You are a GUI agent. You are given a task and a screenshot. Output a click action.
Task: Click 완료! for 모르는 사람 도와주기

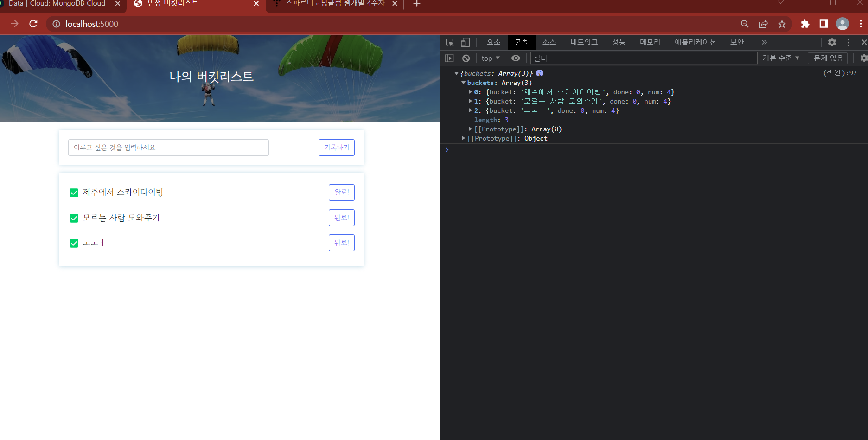342,218
